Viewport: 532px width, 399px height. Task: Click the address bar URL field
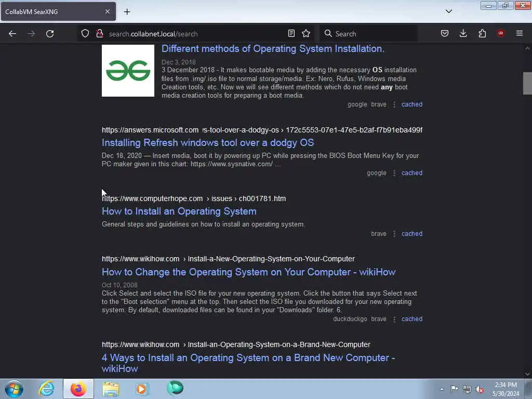(196, 34)
